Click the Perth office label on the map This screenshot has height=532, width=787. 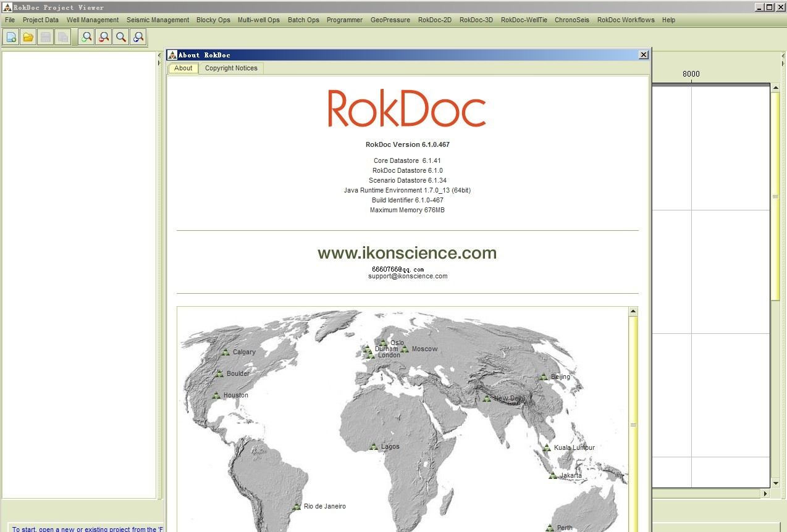pos(565,528)
